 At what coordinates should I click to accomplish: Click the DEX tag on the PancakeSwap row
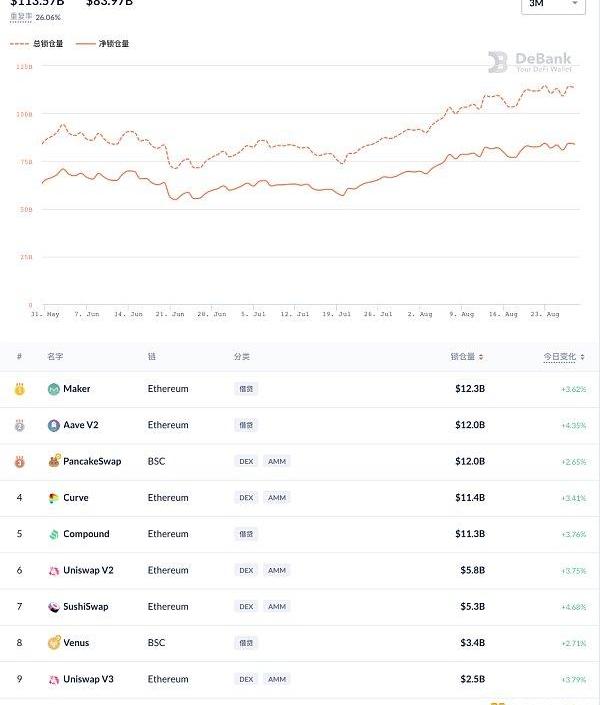click(246, 461)
